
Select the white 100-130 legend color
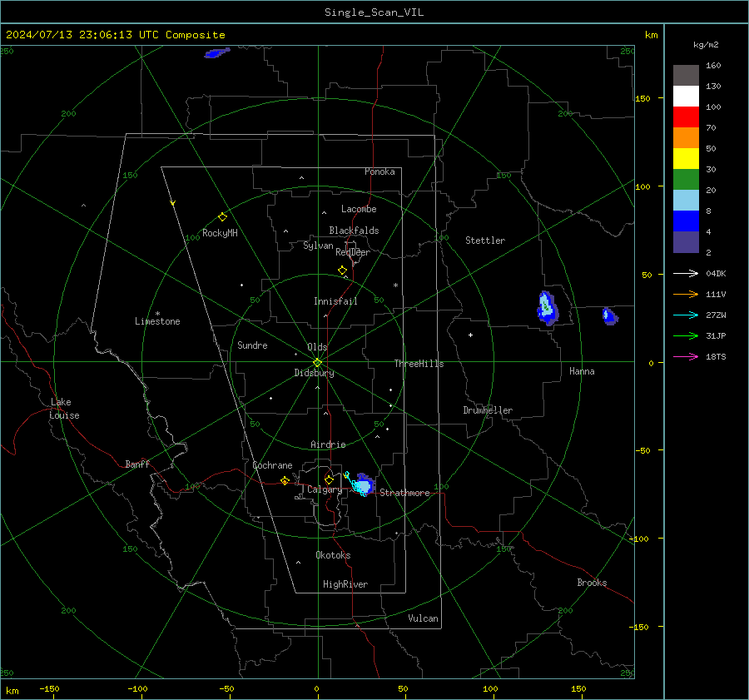[686, 97]
